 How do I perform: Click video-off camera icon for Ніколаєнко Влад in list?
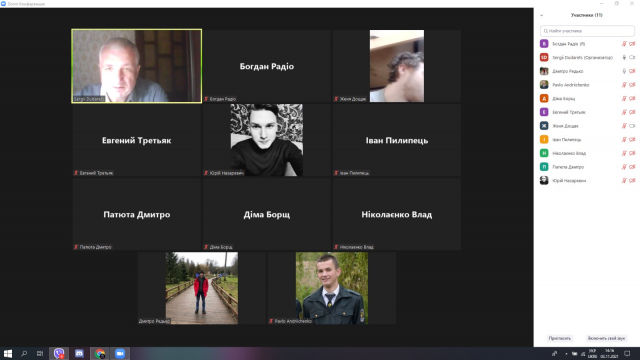[x=632, y=153]
